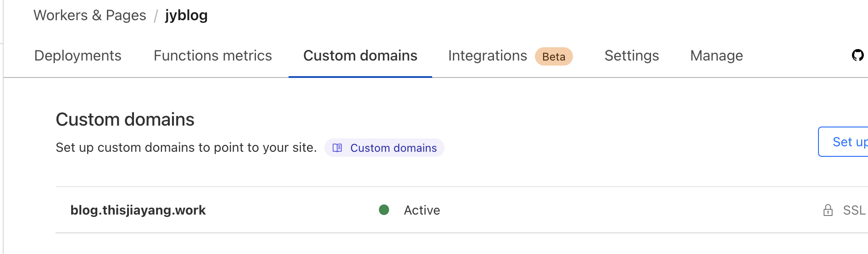Open the Manage tab
868x254 pixels.
coord(716,55)
